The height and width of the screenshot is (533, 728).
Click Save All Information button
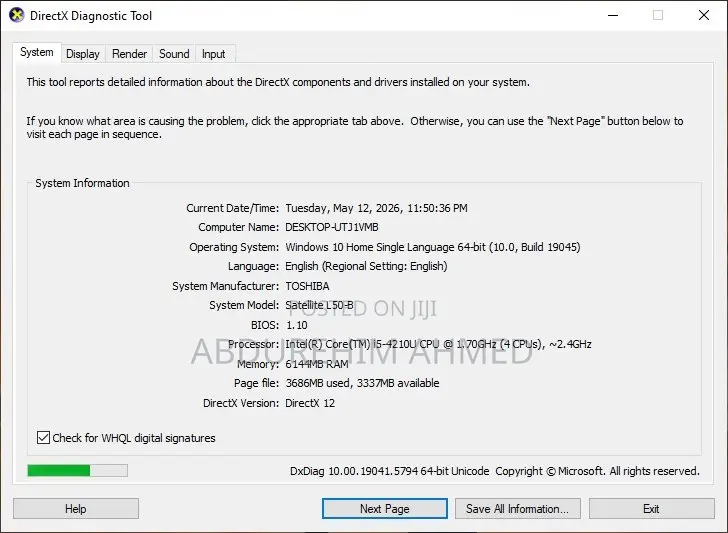coord(518,509)
